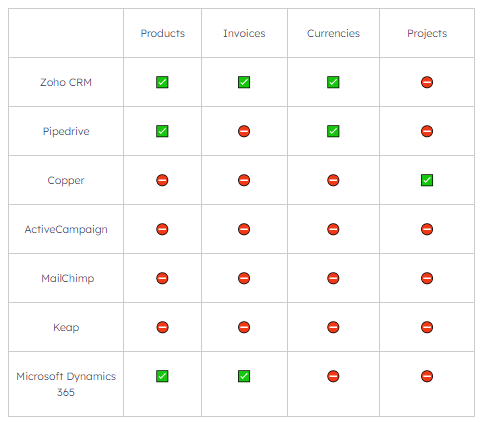Click the ActiveCampaign row label
Viewport: 480px width, 422px height.
point(66,229)
